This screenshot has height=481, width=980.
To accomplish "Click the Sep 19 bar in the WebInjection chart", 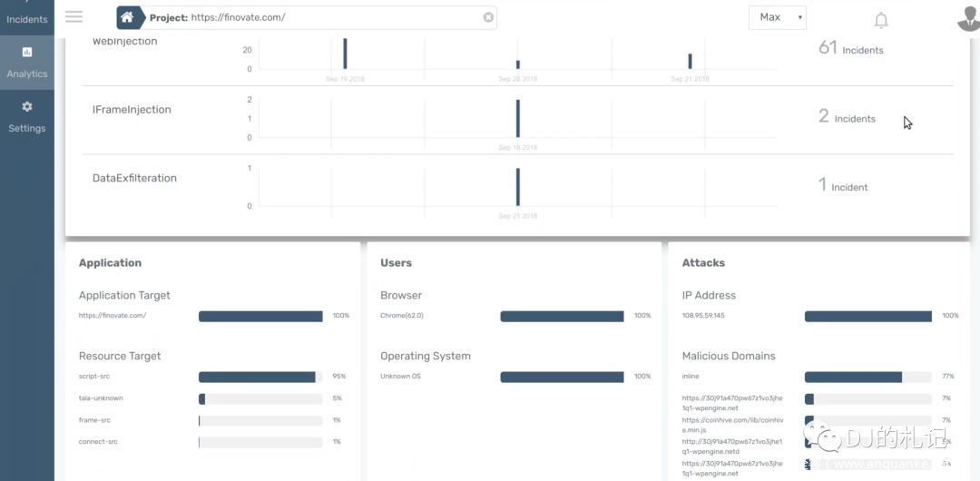I will pos(345,53).
